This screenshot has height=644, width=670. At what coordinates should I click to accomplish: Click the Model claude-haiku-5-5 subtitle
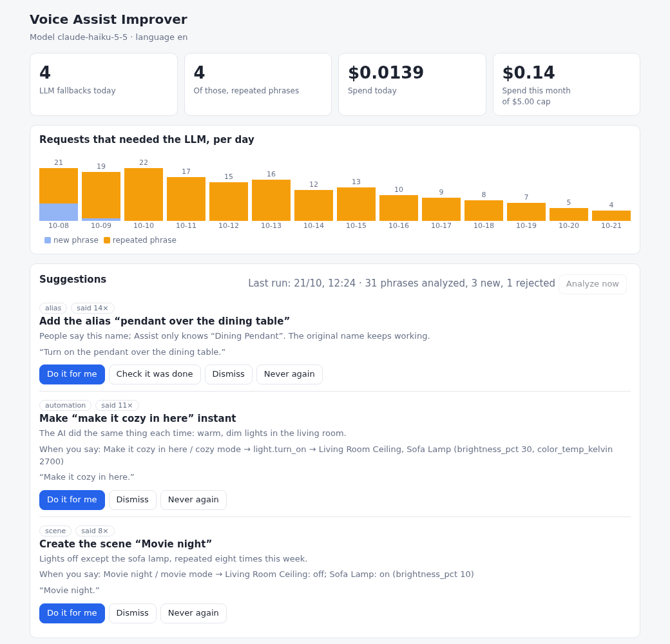(x=108, y=37)
